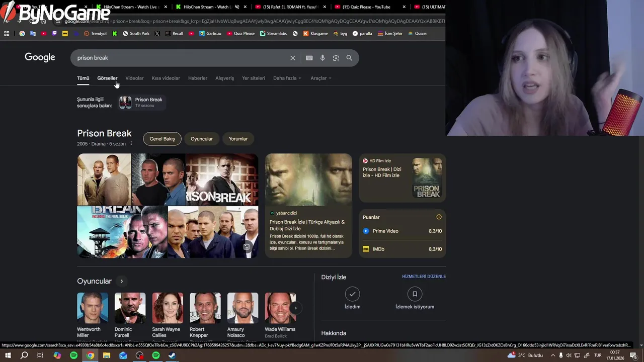Image resolution: width=644 pixels, height=362 pixels.
Task: Open Windows Start menu
Action: (8, 355)
